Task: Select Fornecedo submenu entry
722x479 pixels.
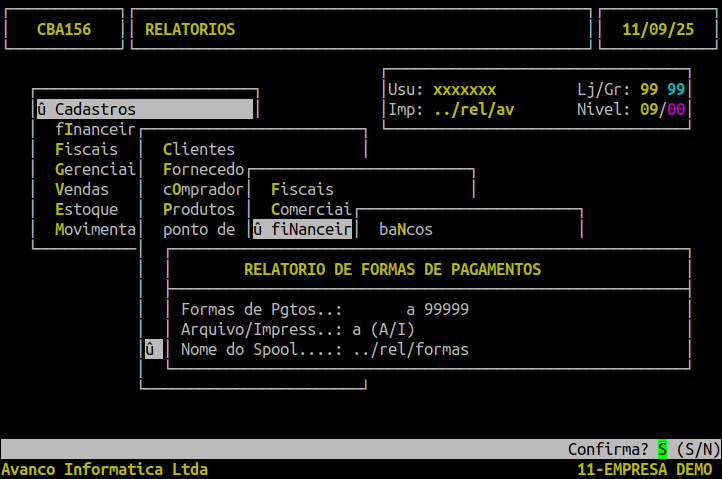Action: pyautogui.click(x=203, y=169)
